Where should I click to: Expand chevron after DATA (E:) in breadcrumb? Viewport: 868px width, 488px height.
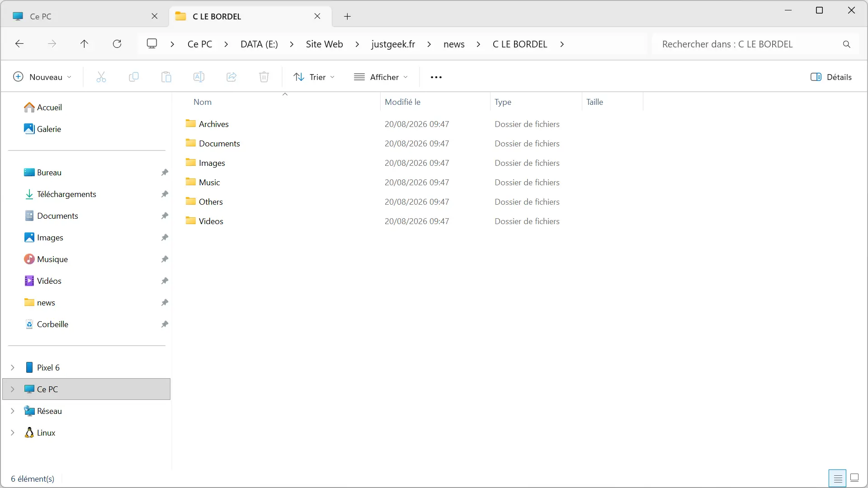292,44
